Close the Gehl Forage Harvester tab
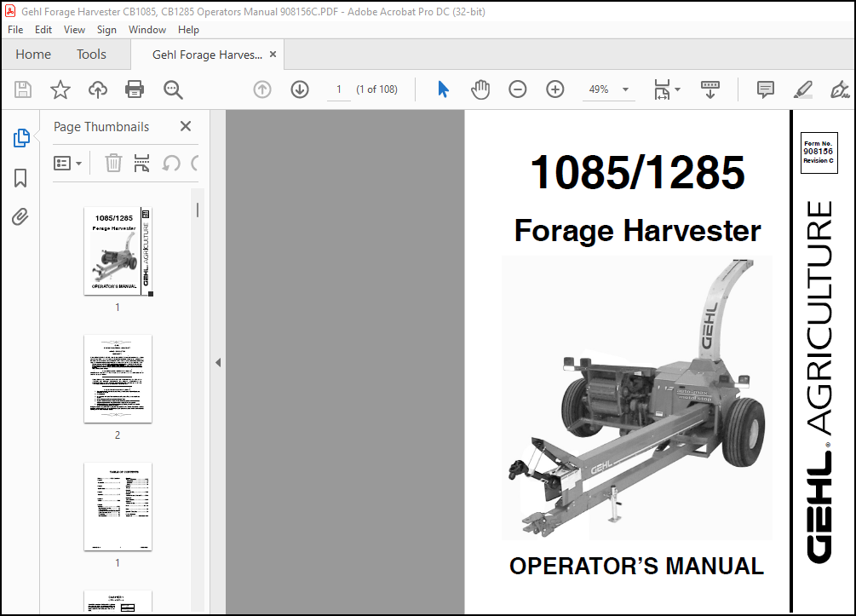Image resolution: width=856 pixels, height=616 pixels. [273, 54]
